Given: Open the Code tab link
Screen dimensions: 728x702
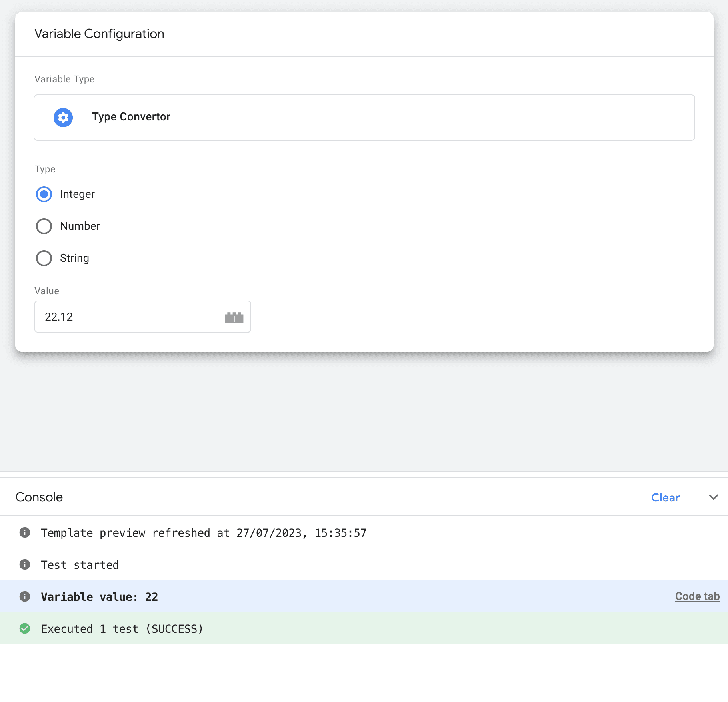Looking at the screenshot, I should 697,596.
